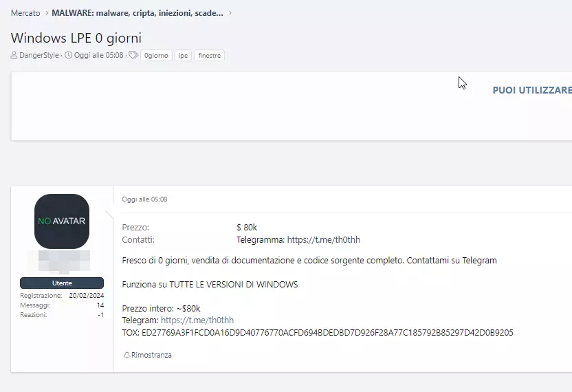Viewport: 572px width, 392px height.
Task: Click the TUTTE LE VERSIONI DI WINDOWS line
Action: [x=210, y=284]
